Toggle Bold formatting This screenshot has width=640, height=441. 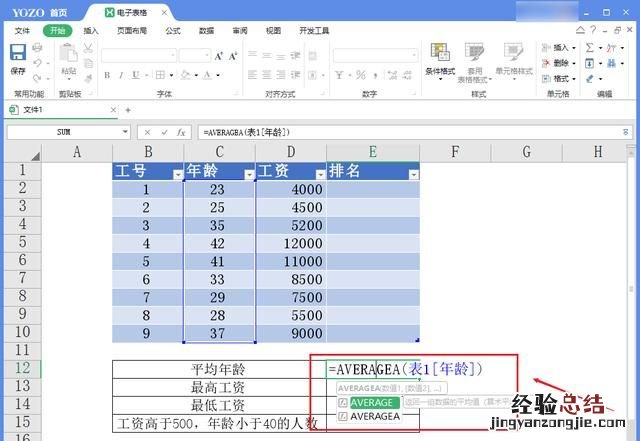click(107, 75)
